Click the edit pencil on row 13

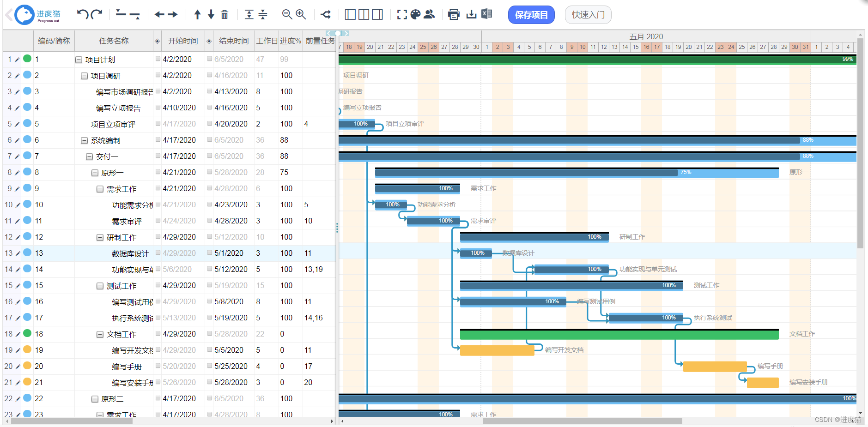tap(18, 253)
